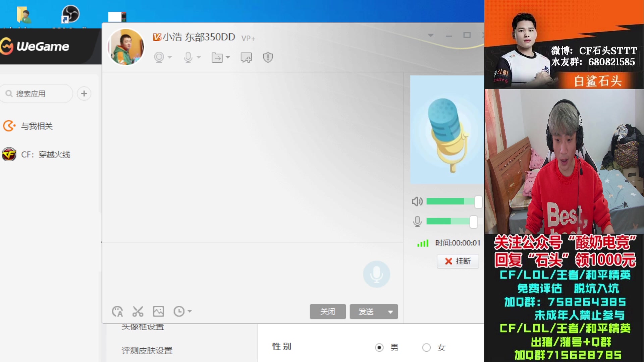Open send options dropdown arrow

coord(390,312)
